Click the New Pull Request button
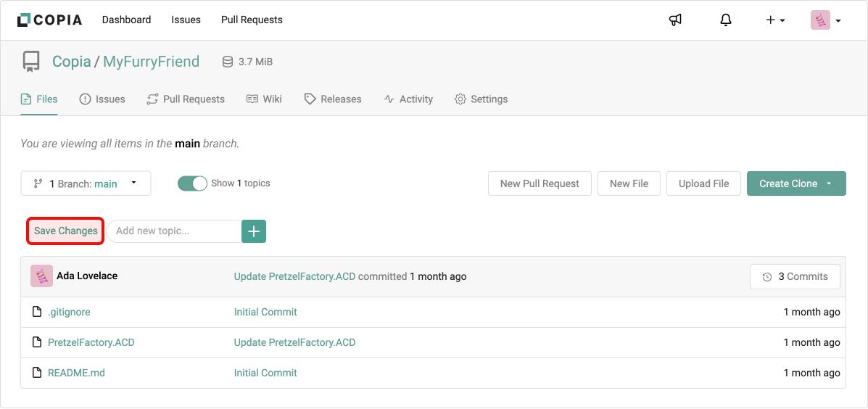868x409 pixels. pos(540,183)
